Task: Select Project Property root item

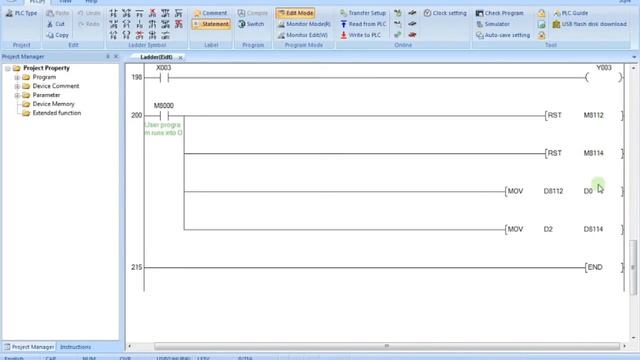Action: coord(46,68)
